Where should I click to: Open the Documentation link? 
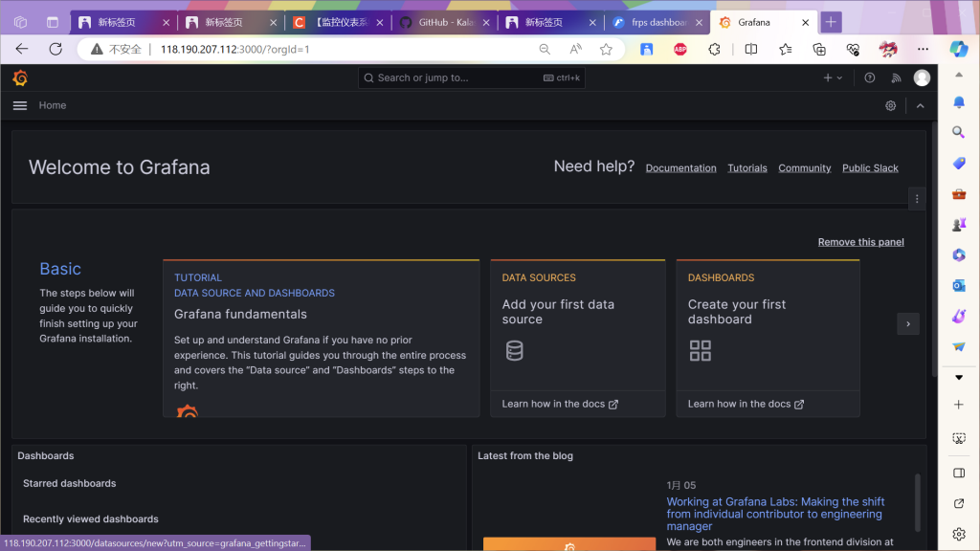coord(680,168)
